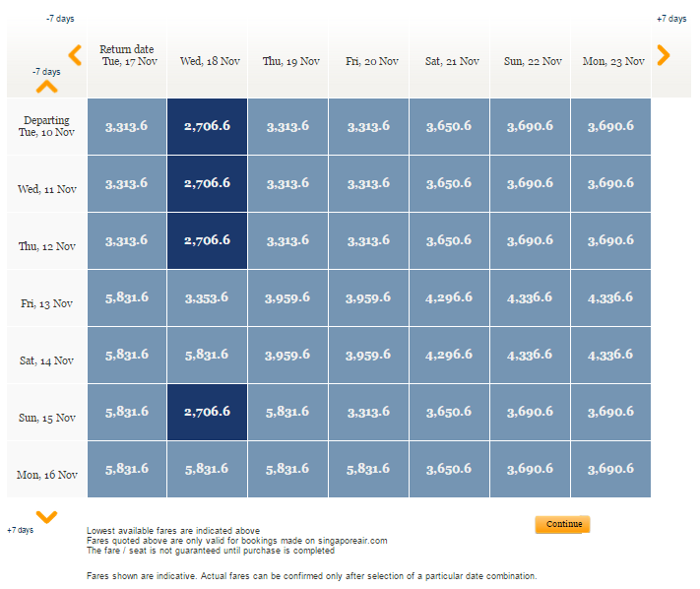Click the down arrow for later departure dates
This screenshot has height=589, width=700.
(46, 516)
